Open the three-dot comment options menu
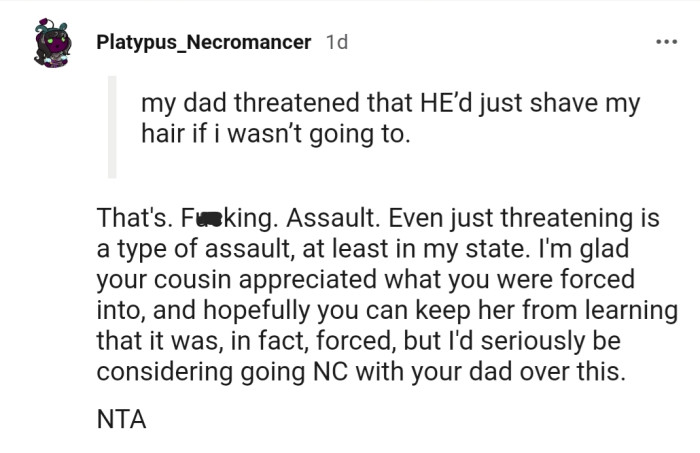The image size is (700, 453). tap(666, 42)
